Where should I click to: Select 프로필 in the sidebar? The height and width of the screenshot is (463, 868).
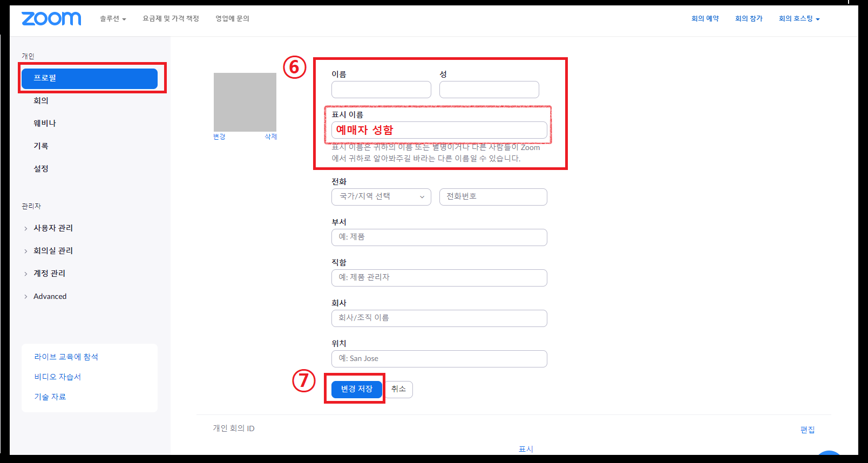[90, 78]
